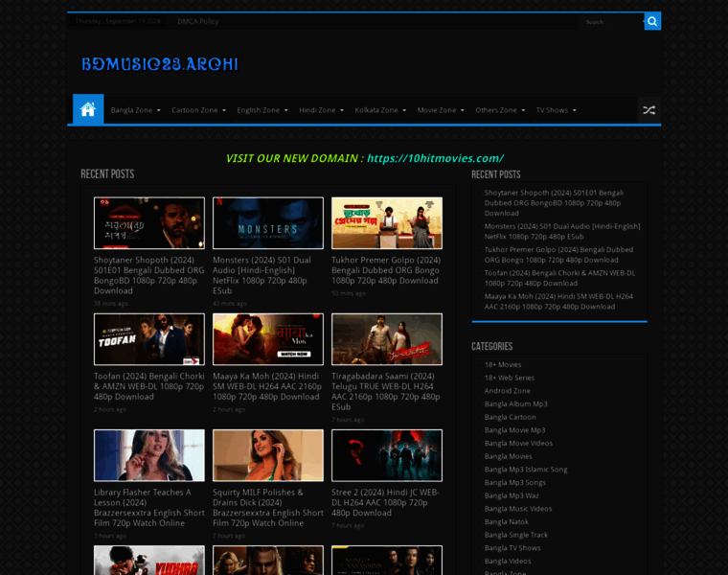Open Toofan Bengali Chorki grid post title
The width and height of the screenshot is (728, 575).
pyautogui.click(x=148, y=386)
